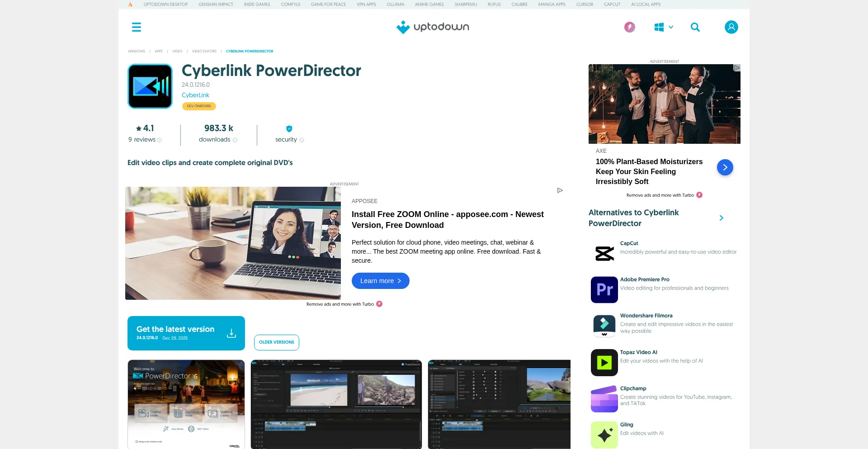This screenshot has height=449, width=868.
Task: Open Anime Games in top bar
Action: click(429, 5)
